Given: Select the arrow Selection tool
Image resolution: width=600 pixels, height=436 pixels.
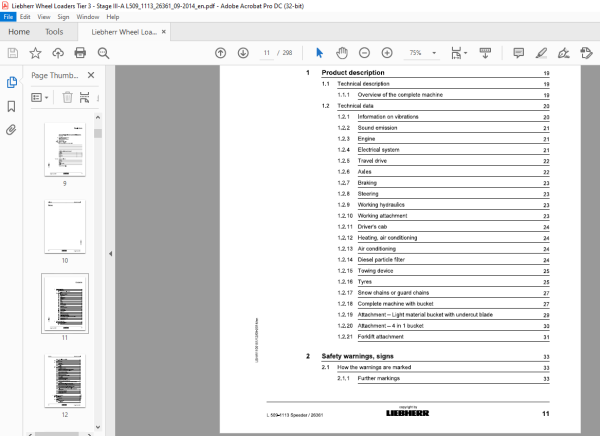Looking at the screenshot, I should point(319,53).
